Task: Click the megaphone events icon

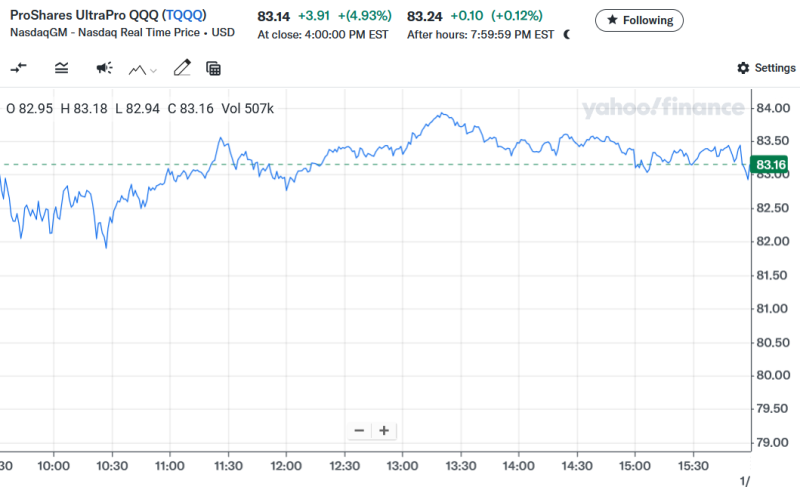Action: point(104,68)
